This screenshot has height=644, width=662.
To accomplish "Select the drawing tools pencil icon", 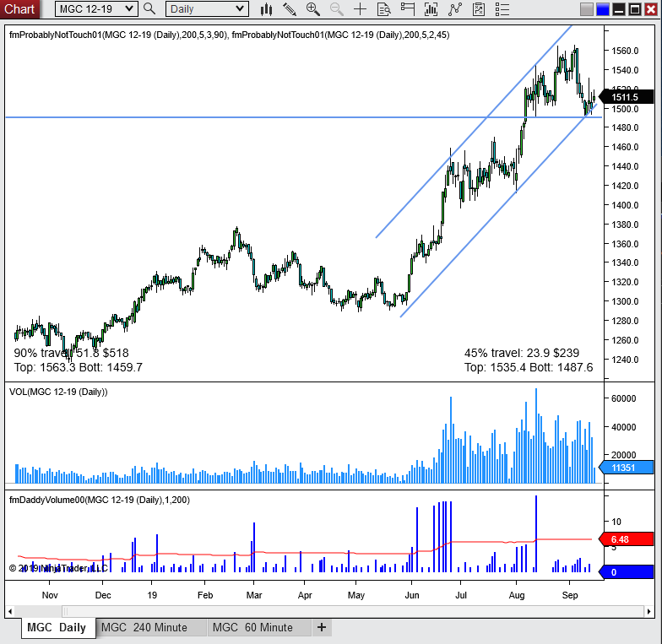I will pyautogui.click(x=290, y=8).
